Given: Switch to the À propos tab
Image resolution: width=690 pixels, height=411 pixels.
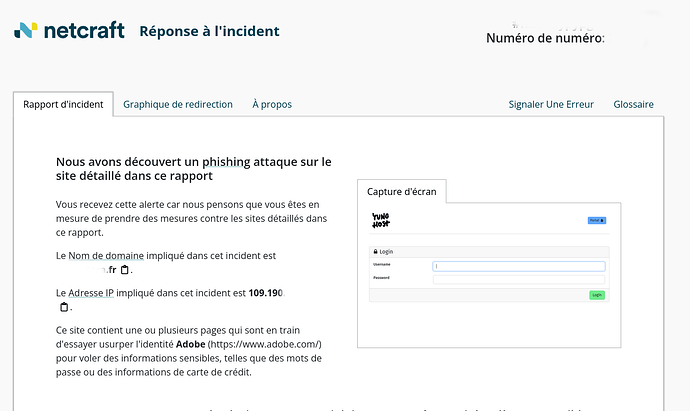Looking at the screenshot, I should pos(272,104).
